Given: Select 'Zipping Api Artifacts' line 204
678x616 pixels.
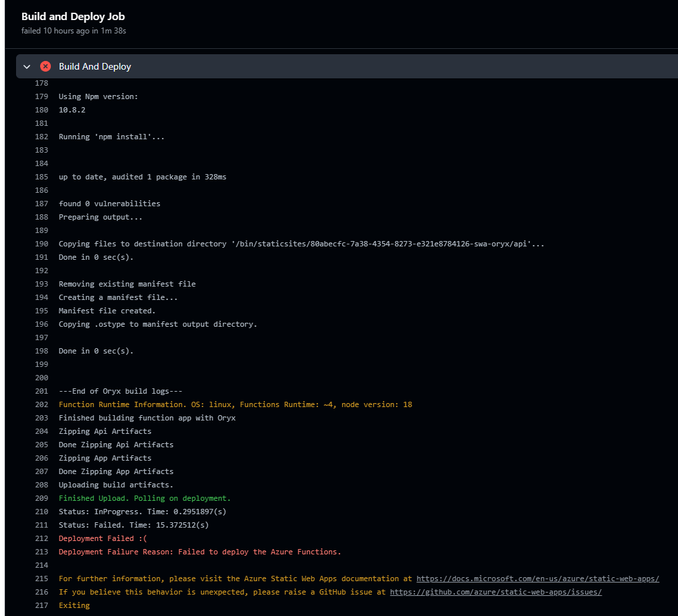Looking at the screenshot, I should click(x=105, y=431).
